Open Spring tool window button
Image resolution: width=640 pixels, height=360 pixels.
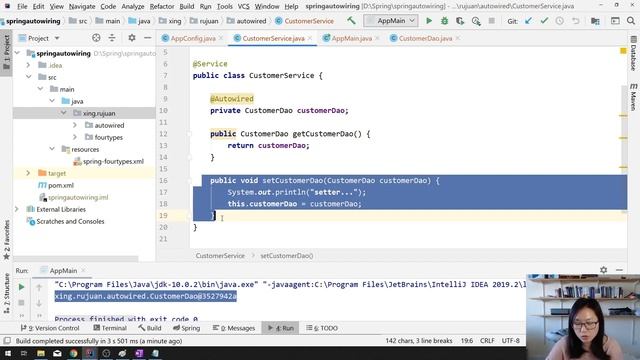pos(187,328)
